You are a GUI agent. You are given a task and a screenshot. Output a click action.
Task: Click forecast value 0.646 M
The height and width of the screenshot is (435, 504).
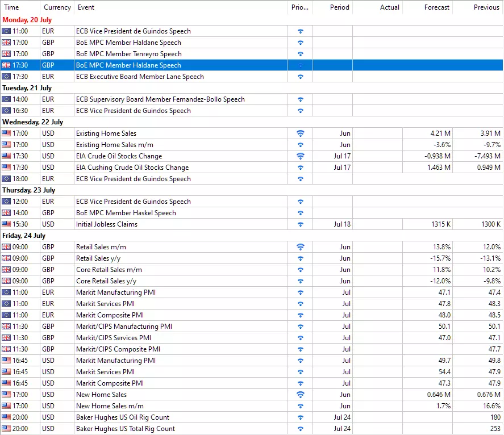coord(439,395)
